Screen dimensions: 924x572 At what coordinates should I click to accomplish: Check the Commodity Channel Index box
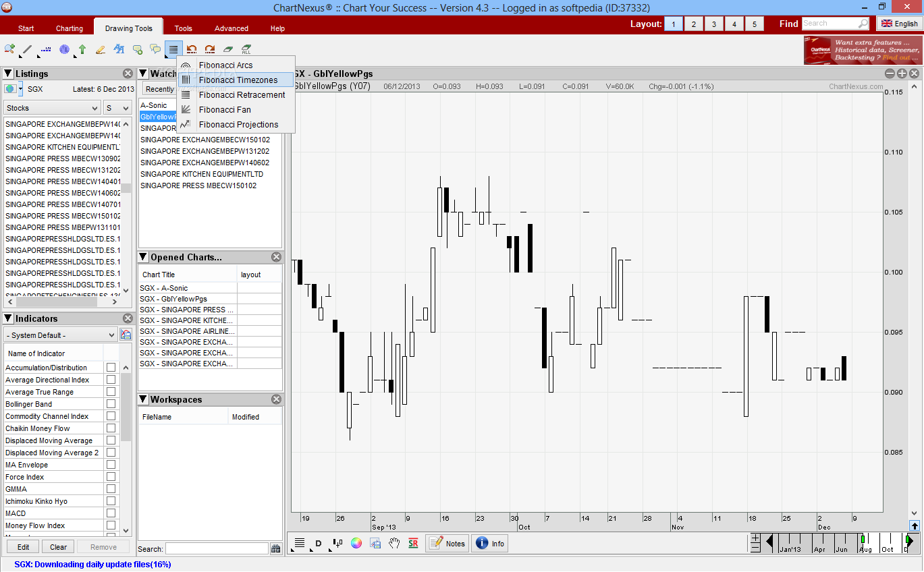coord(111,416)
